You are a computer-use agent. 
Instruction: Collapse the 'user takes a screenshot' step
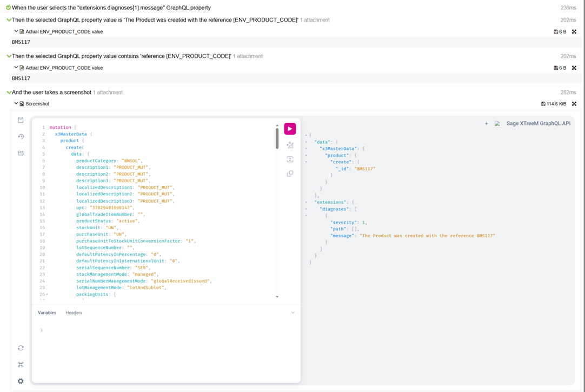click(x=9, y=92)
